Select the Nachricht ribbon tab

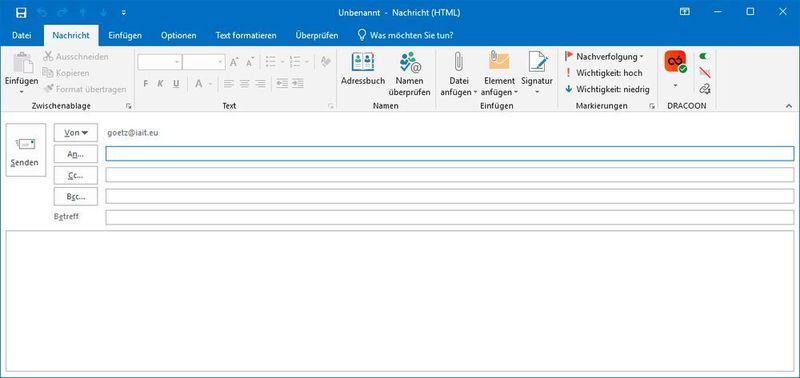point(71,35)
